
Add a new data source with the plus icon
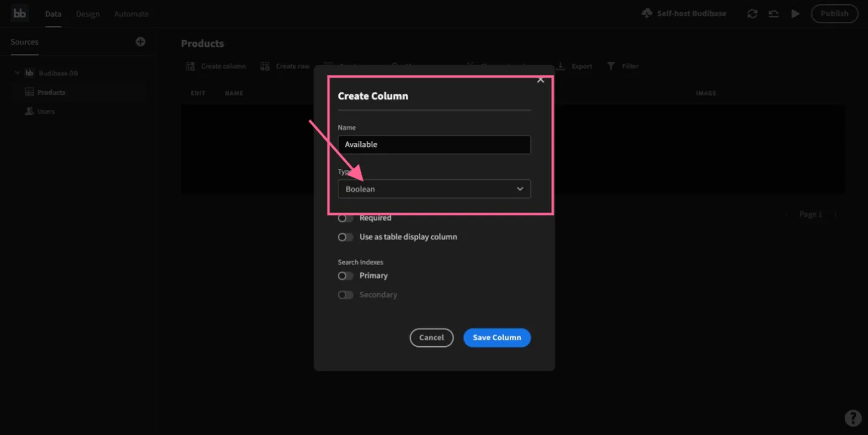(x=140, y=42)
